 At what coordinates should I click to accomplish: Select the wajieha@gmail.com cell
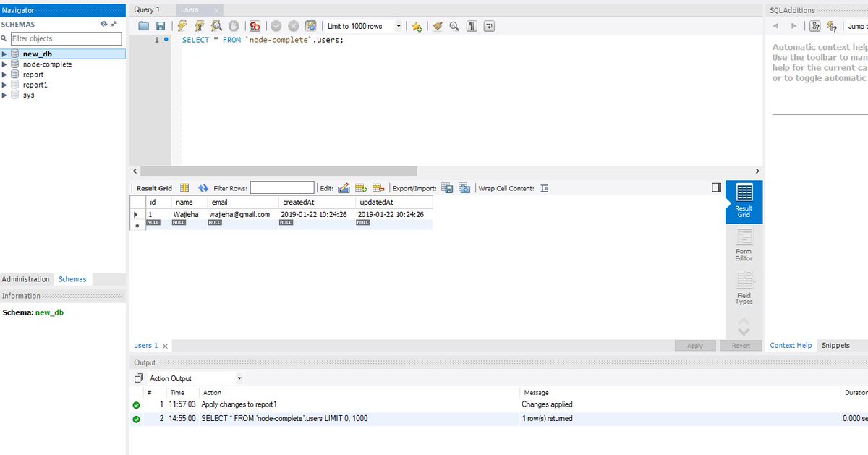click(x=243, y=214)
